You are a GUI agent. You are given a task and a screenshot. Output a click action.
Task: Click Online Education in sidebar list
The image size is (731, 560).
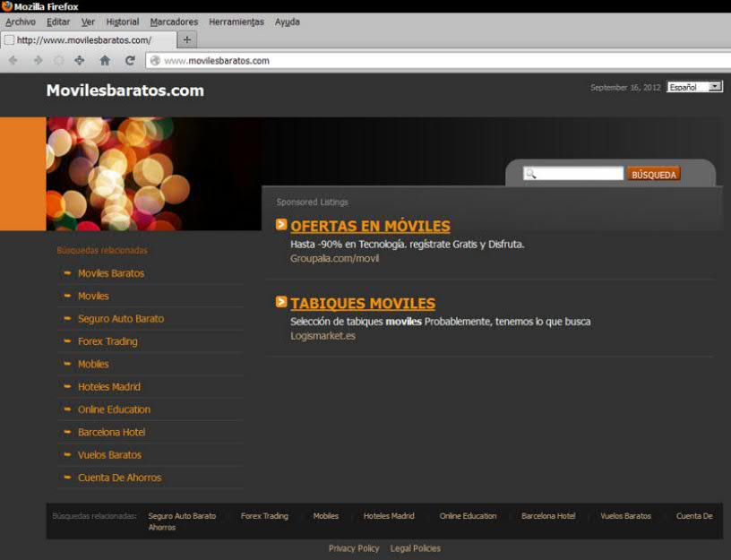115,409
